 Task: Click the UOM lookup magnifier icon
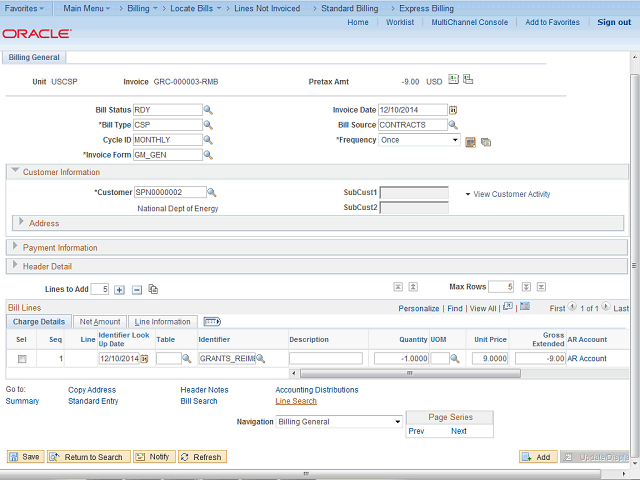click(453, 358)
